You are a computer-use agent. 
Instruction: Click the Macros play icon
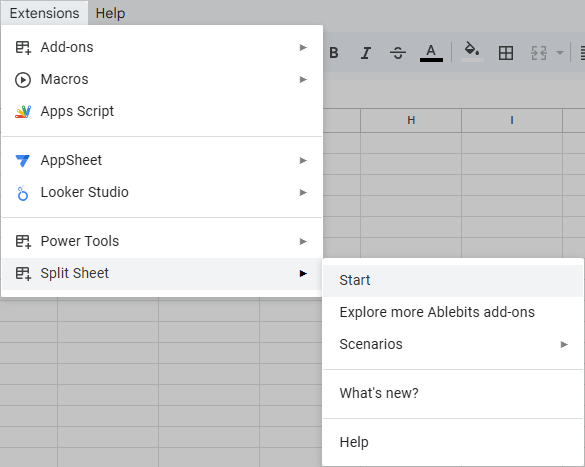(x=23, y=80)
